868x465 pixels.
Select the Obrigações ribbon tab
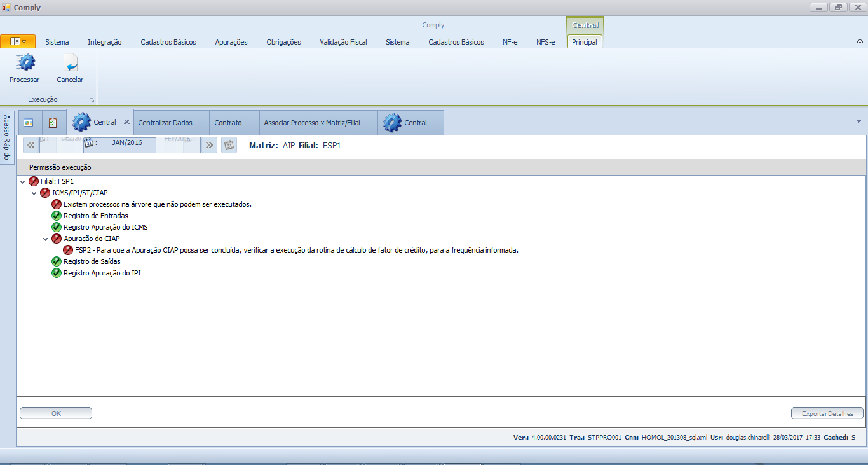283,42
